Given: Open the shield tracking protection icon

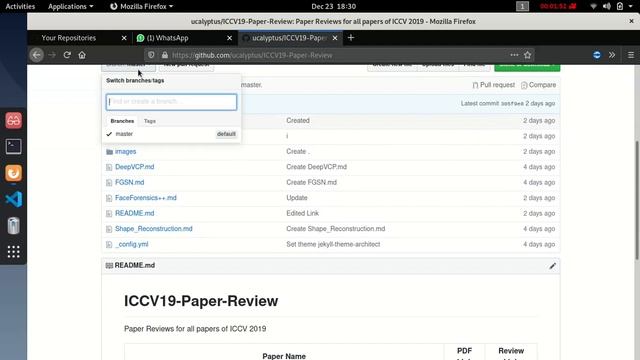Looking at the screenshot, I should point(151,55).
